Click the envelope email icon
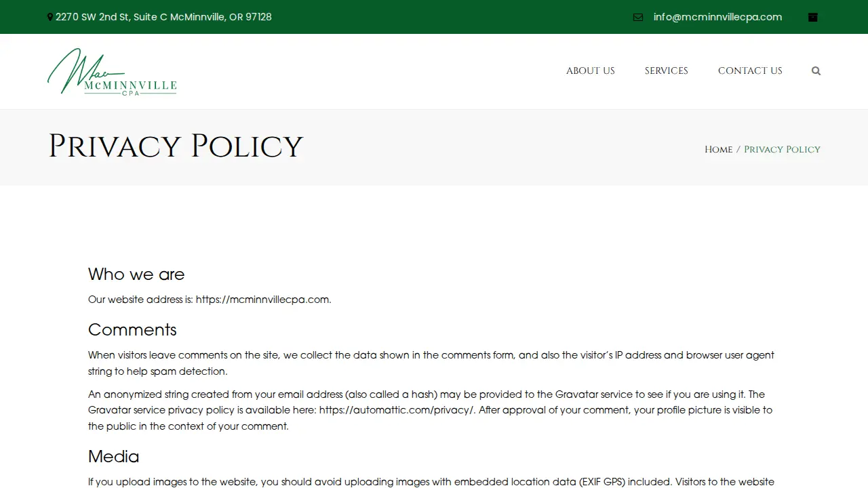Screen dimensions: 868x488 tap(637, 17)
